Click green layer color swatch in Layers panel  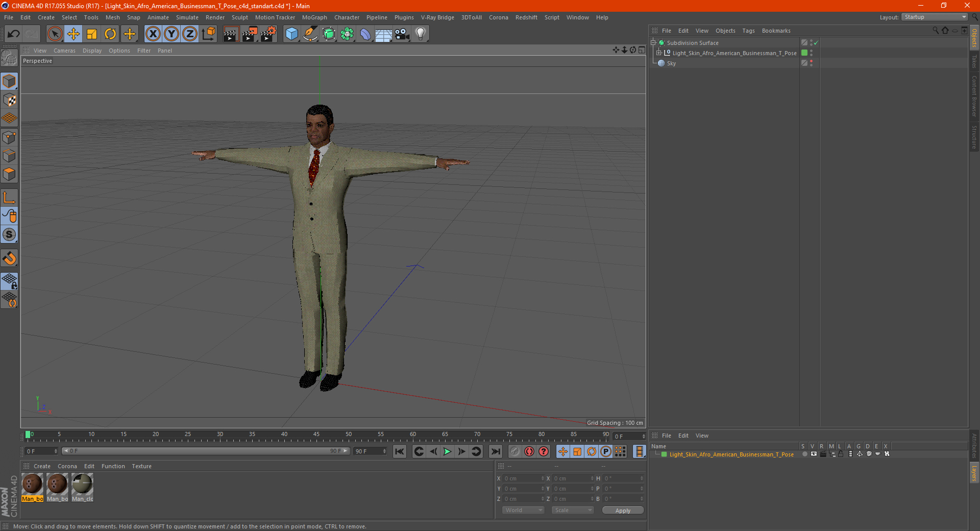(x=664, y=454)
